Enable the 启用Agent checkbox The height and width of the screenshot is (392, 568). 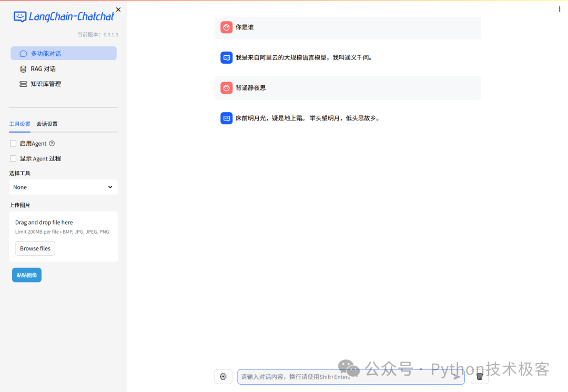point(13,144)
